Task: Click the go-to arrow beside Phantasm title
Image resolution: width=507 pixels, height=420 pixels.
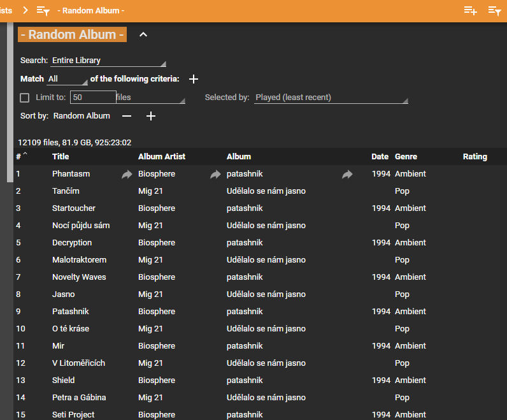Action: pyautogui.click(x=127, y=174)
